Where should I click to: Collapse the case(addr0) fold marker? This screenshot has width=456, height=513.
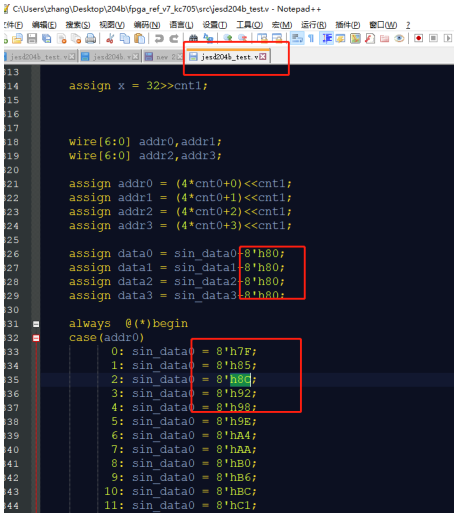click(x=36, y=338)
